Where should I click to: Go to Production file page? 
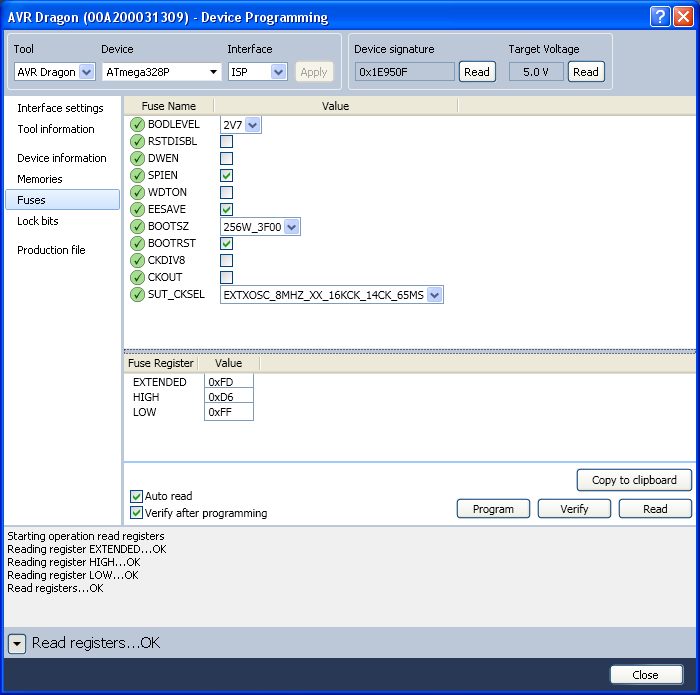[x=51, y=250]
